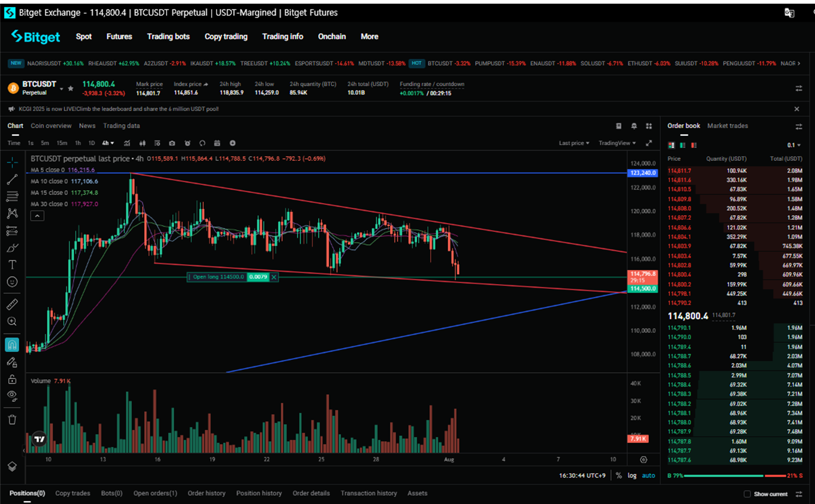Click the translate page icon in title bar

(x=790, y=13)
